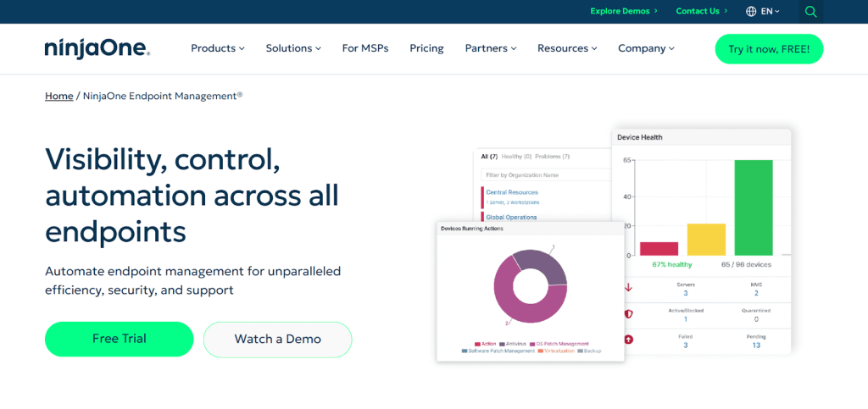Click the globe language icon

pyautogui.click(x=751, y=12)
